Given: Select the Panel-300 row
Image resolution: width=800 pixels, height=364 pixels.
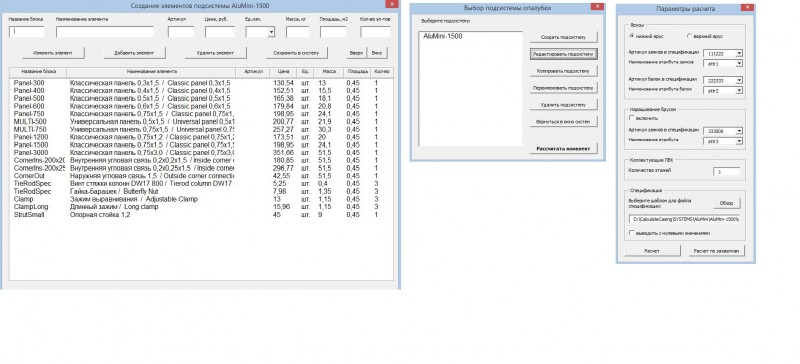Looking at the screenshot, I should [x=202, y=83].
